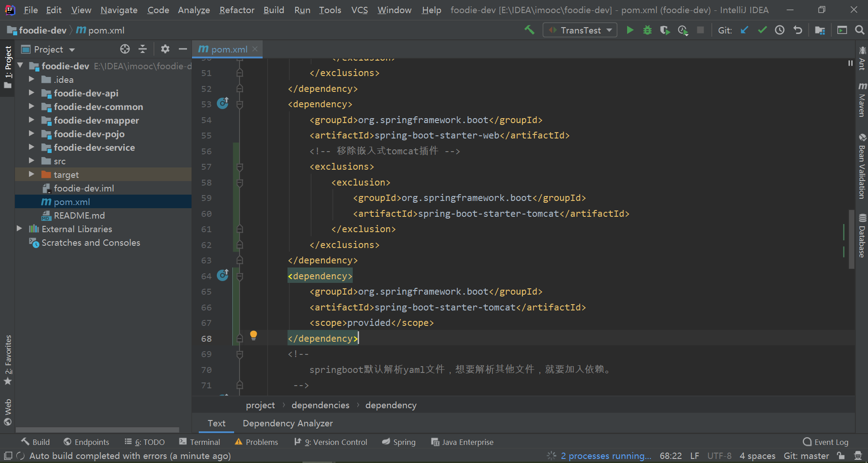Viewport: 868px width, 463px height.
Task: Click the Stop square button
Action: 700,30
